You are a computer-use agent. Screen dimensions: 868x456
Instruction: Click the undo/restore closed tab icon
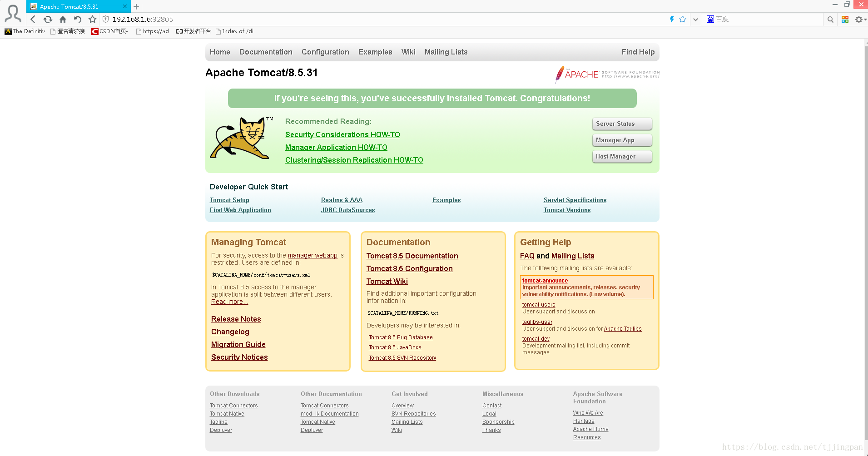coord(78,19)
